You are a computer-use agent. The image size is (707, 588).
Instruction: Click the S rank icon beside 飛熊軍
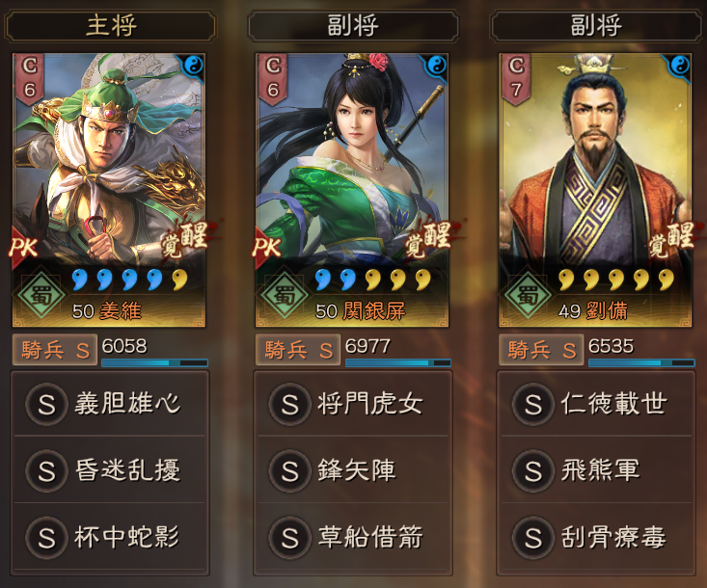pos(532,470)
